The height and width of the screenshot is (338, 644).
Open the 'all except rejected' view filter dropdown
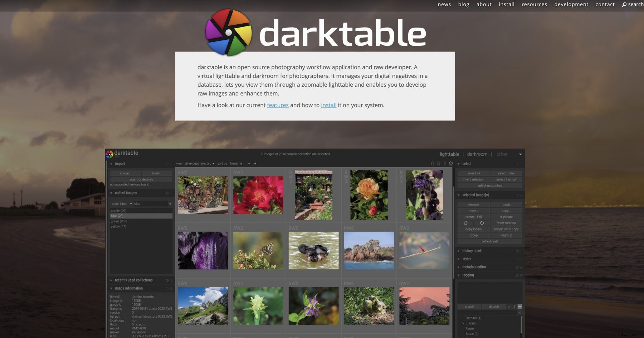tap(199, 163)
